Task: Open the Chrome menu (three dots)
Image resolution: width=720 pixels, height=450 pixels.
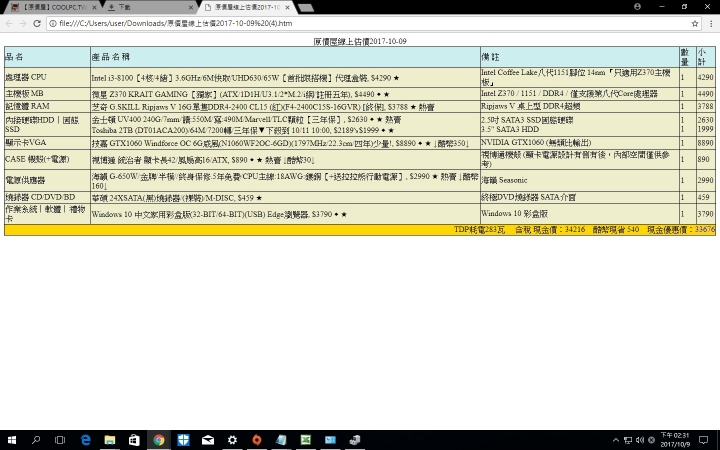Action: (711, 23)
